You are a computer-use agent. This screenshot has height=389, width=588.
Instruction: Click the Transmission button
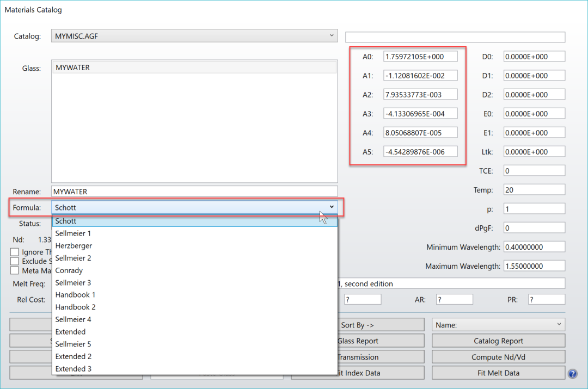pyautogui.click(x=381, y=357)
